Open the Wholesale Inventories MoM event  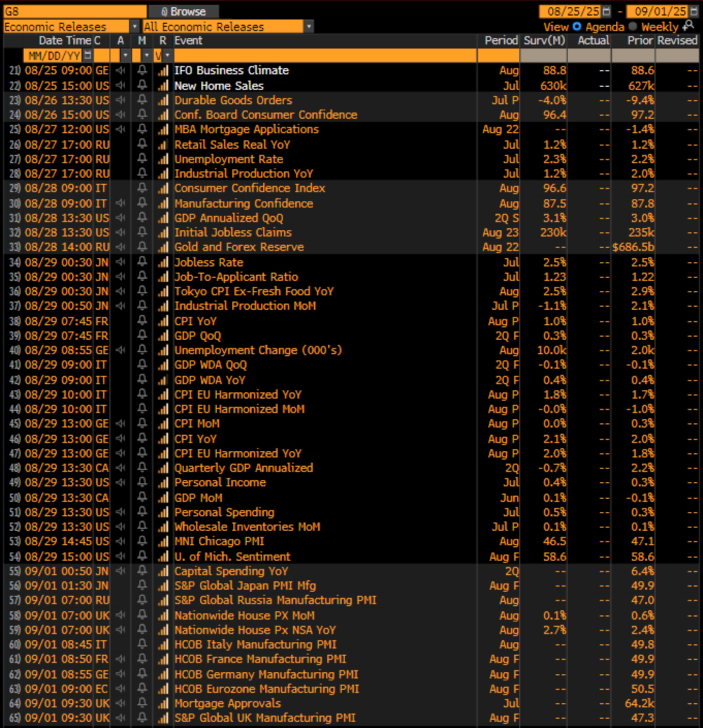247,527
